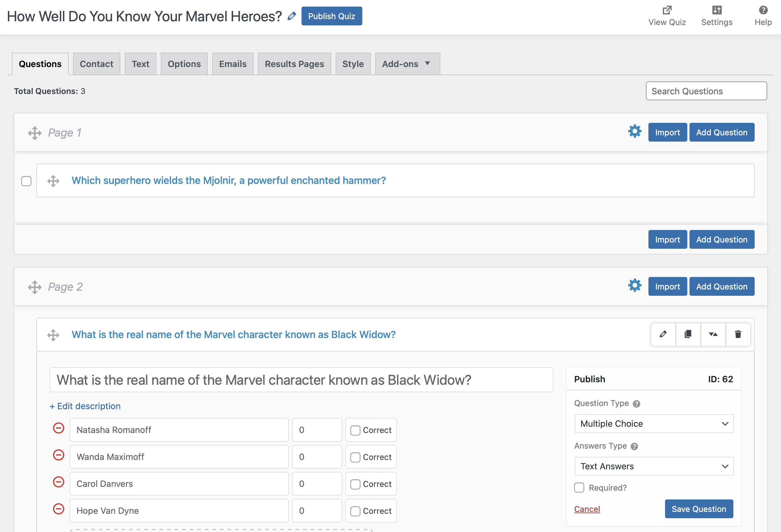781x532 pixels.
Task: Toggle the Correct checkbox for Wanda Maximoff
Action: click(x=355, y=457)
